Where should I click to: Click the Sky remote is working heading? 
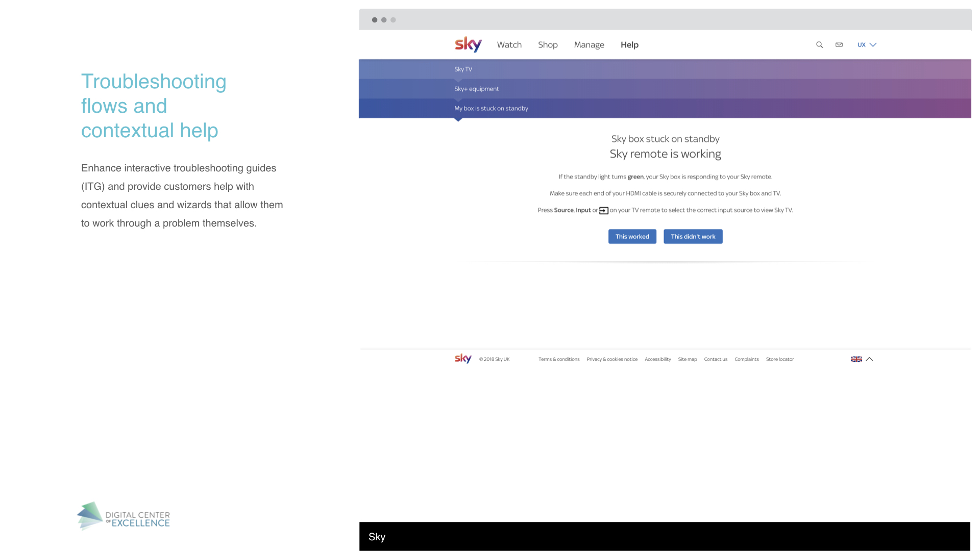[x=665, y=154]
